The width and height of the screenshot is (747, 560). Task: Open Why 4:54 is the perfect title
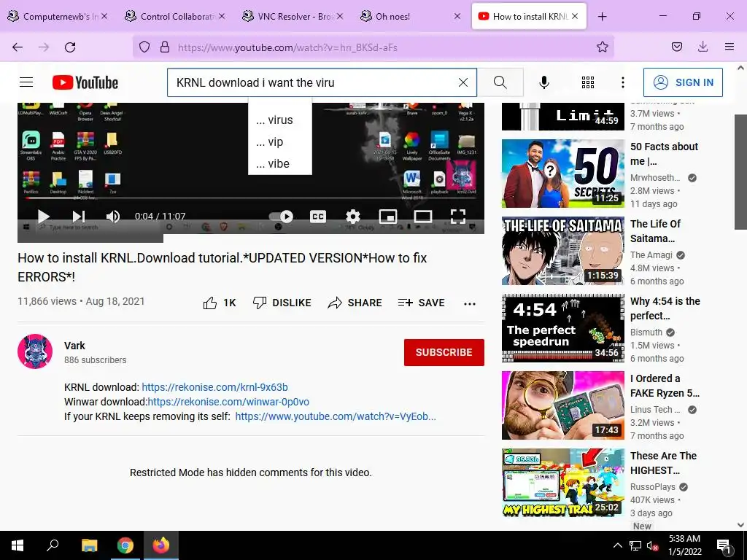(665, 308)
